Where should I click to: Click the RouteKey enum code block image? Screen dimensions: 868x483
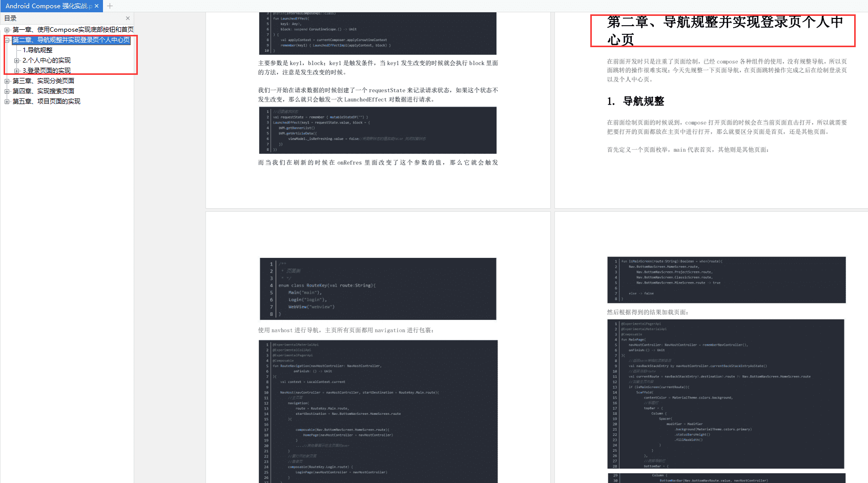coord(378,288)
